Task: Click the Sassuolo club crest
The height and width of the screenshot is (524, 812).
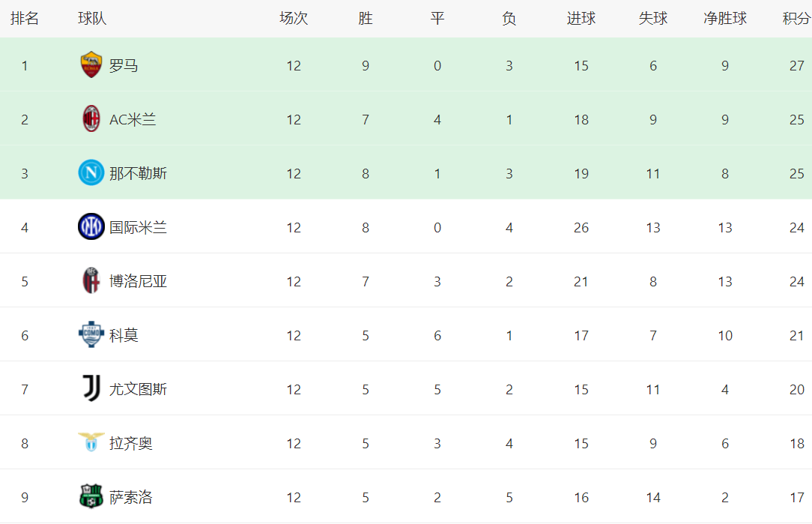Action: [x=91, y=497]
